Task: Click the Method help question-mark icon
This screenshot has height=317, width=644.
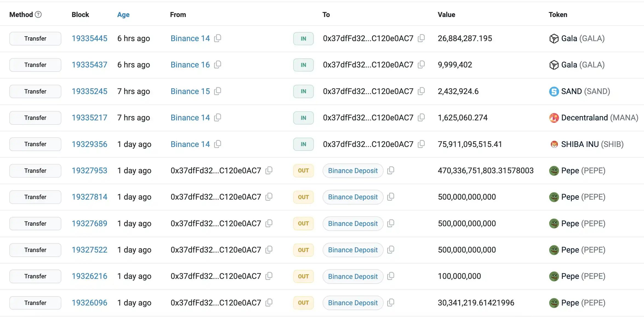Action: coord(38,15)
